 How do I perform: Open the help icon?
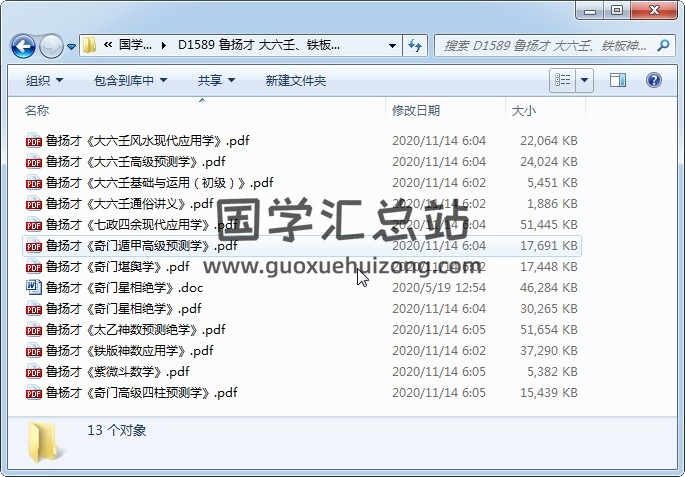(654, 80)
